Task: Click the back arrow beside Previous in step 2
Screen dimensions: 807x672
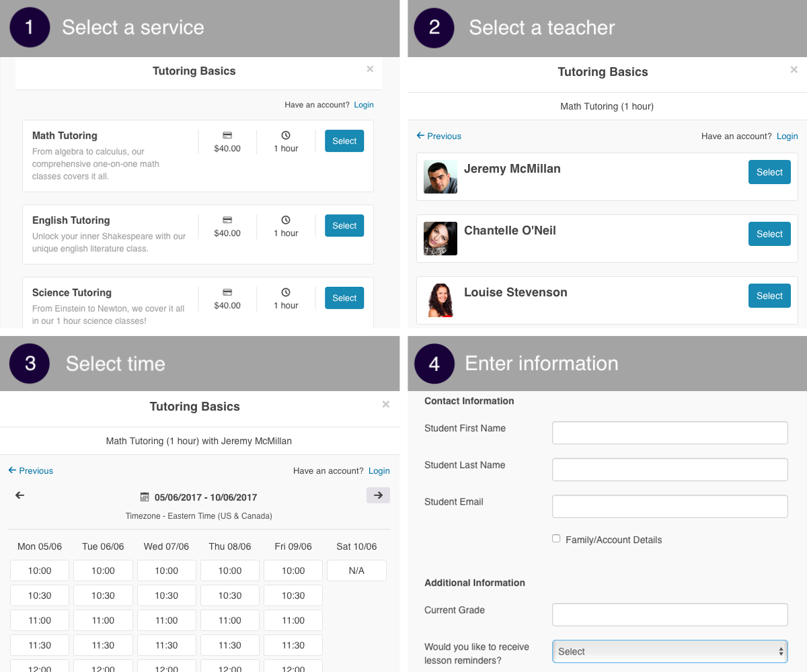Action: pos(421,136)
